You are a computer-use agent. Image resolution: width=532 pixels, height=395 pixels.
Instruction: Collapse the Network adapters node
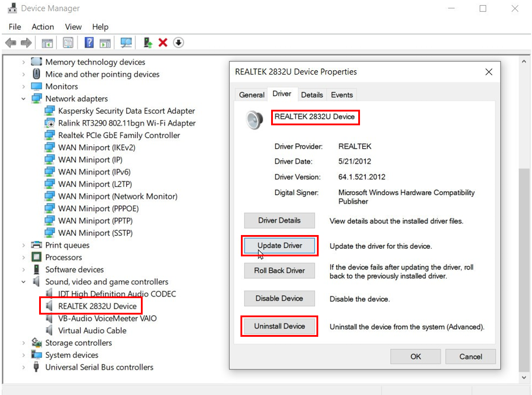click(24, 98)
